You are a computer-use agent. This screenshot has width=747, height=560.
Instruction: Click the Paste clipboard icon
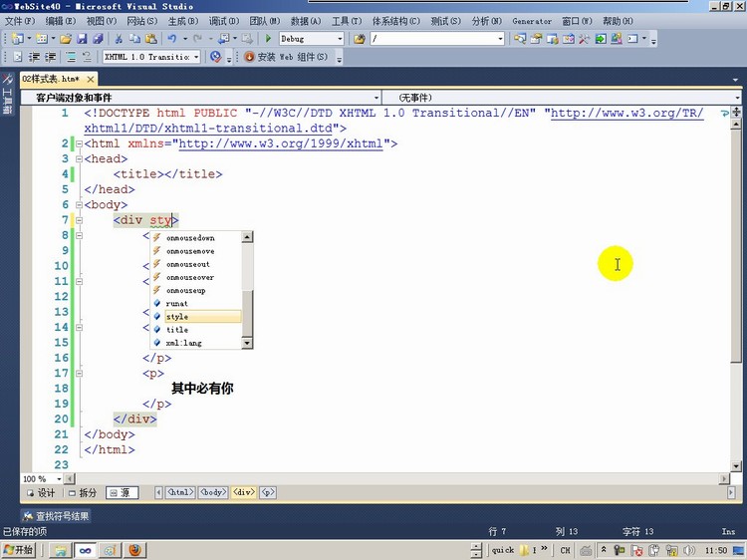(x=151, y=39)
